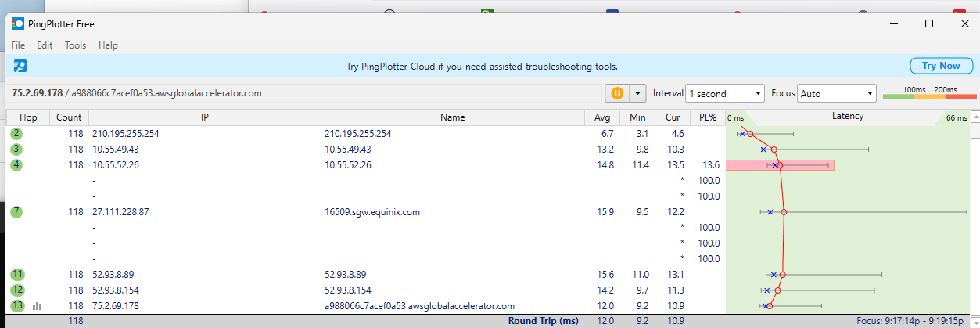Open the File menu
980x328 pixels.
click(x=18, y=45)
